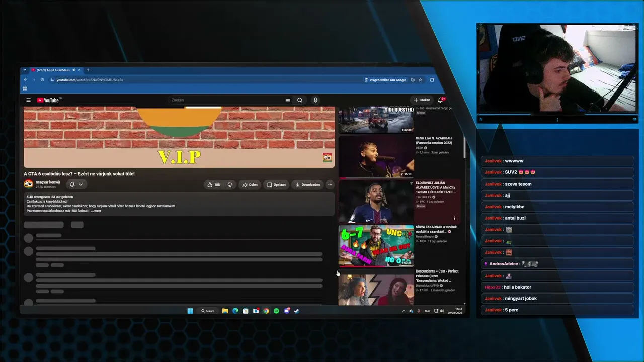View site information icon in address bar
The image size is (644, 362).
click(x=51, y=80)
